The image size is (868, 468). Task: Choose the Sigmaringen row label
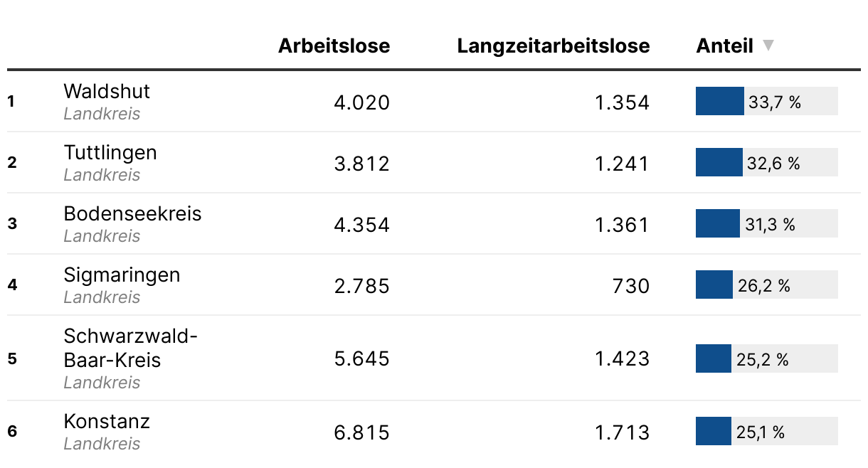click(122, 275)
